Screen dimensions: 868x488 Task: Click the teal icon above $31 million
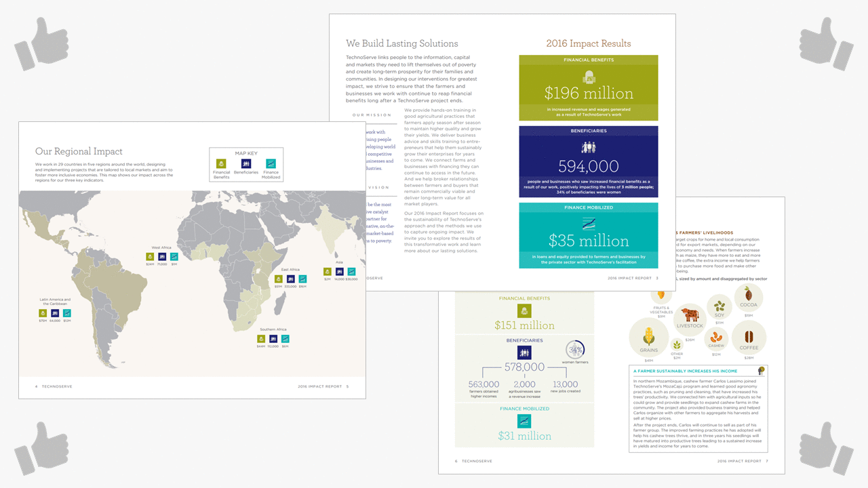524,421
